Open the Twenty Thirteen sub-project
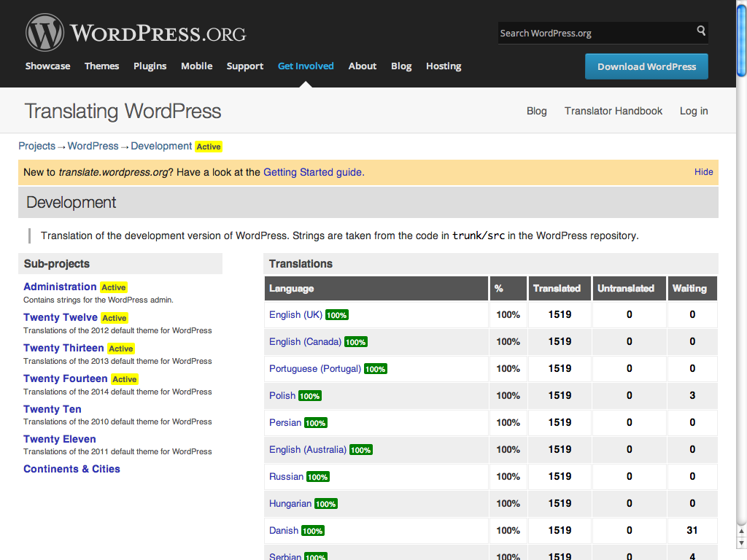747x560 pixels. click(x=63, y=348)
